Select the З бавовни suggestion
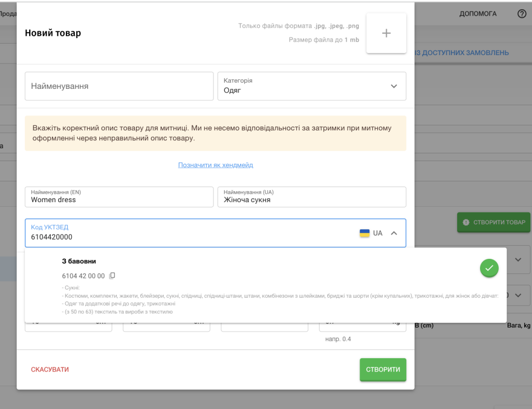The height and width of the screenshot is (409, 532). pyautogui.click(x=78, y=261)
